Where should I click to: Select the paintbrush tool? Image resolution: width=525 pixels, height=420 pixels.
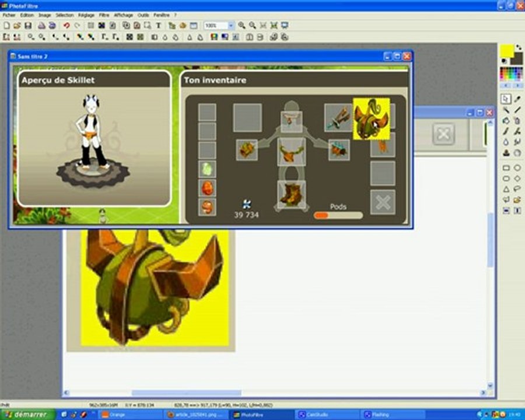[x=506, y=131]
